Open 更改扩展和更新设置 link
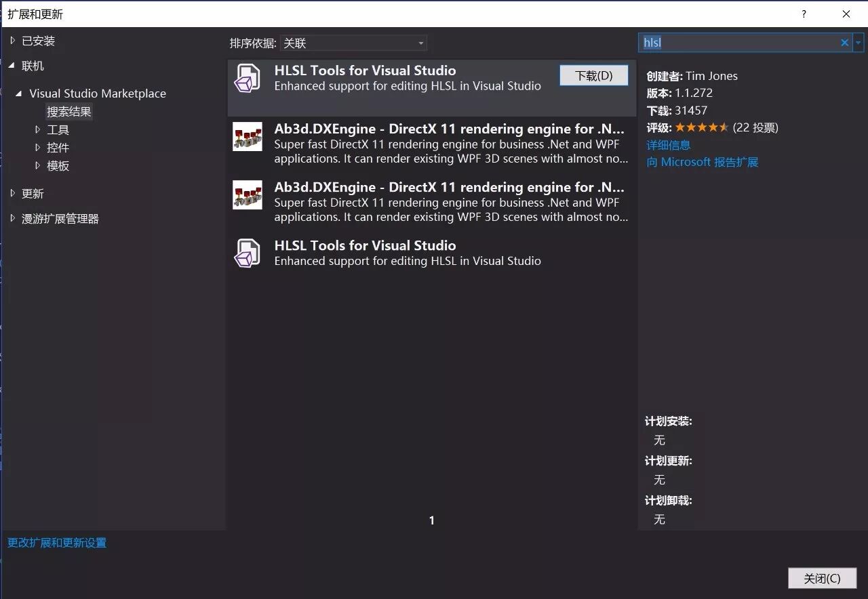This screenshot has height=599, width=868. pos(57,543)
